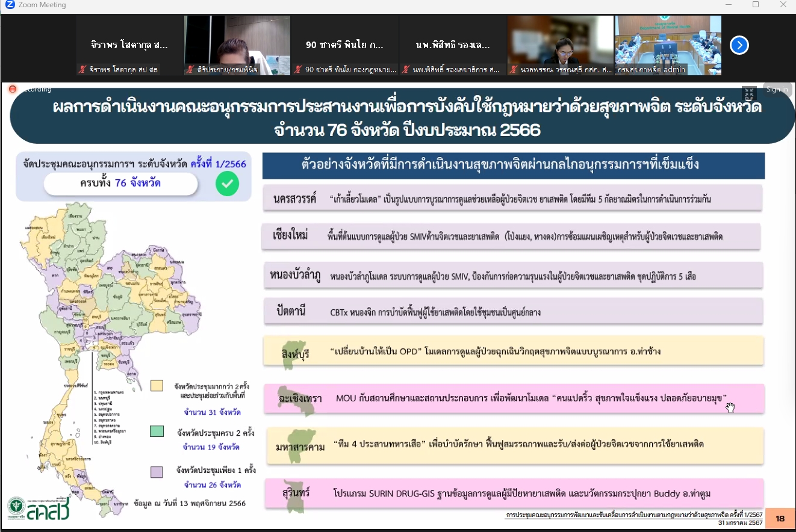
Task: Click muted mic icon on นพ.พิสิทธิ์ tile
Action: [406, 70]
